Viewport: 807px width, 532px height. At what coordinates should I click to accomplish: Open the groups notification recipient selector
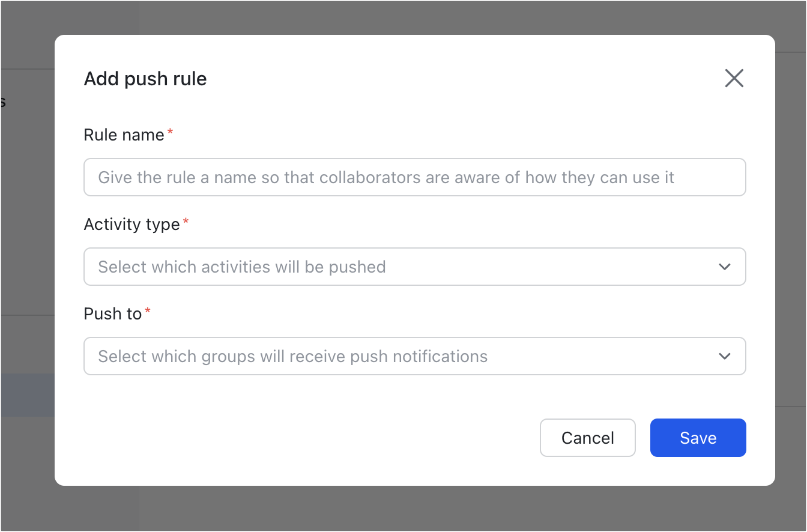[x=414, y=356]
